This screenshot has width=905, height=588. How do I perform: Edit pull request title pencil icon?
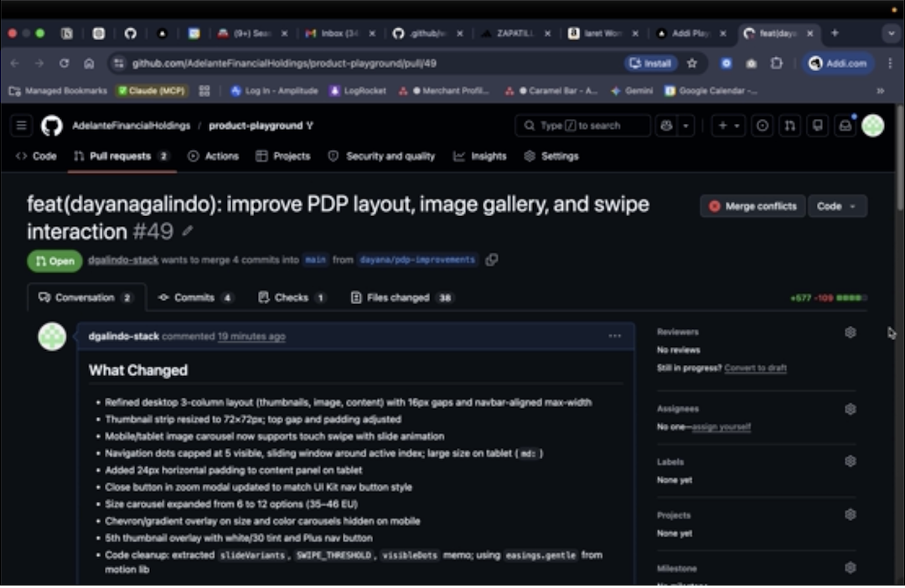pyautogui.click(x=187, y=231)
